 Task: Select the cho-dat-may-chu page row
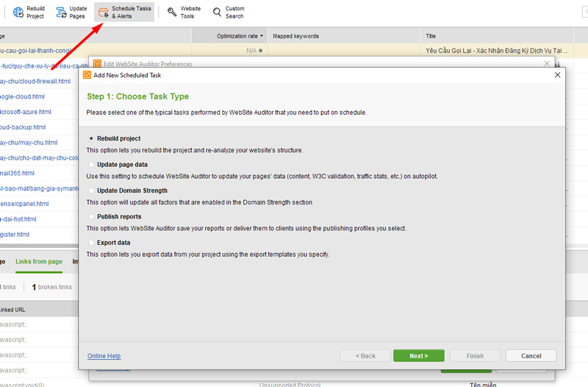[40, 158]
